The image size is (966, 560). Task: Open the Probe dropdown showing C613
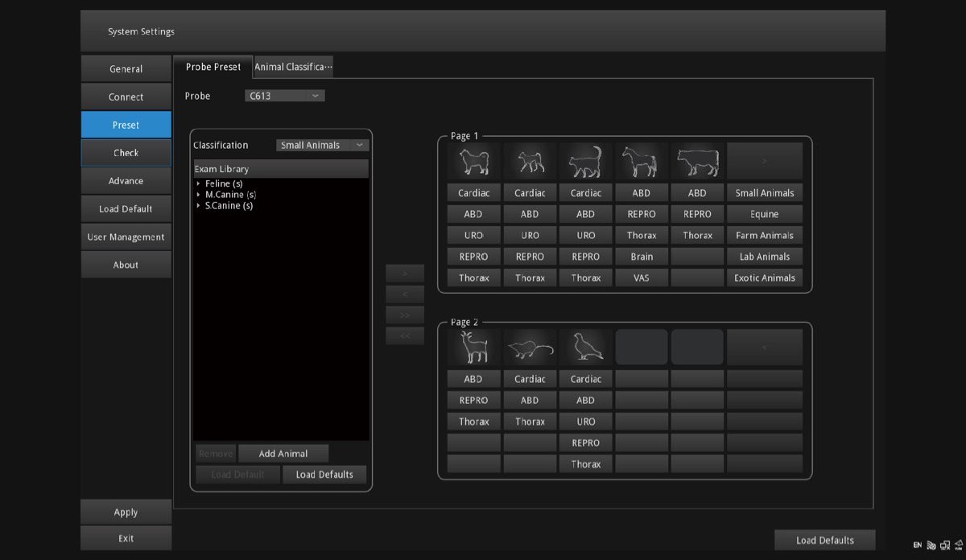[x=285, y=96]
